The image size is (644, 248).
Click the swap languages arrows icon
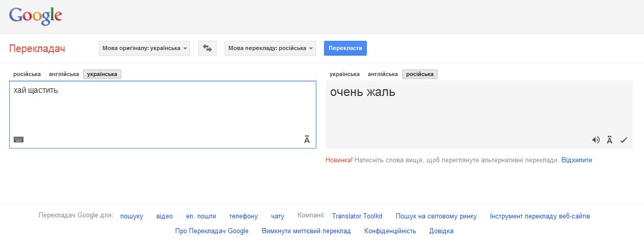tap(207, 48)
